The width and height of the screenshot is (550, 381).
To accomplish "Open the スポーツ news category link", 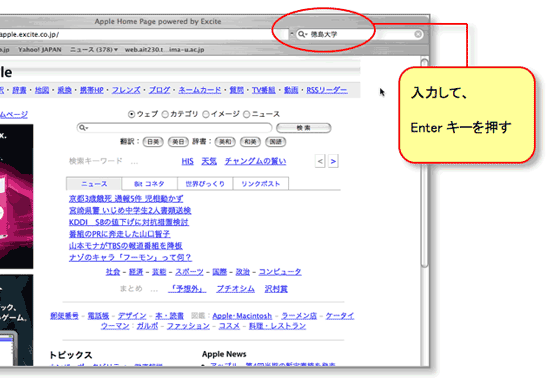I will click(189, 272).
